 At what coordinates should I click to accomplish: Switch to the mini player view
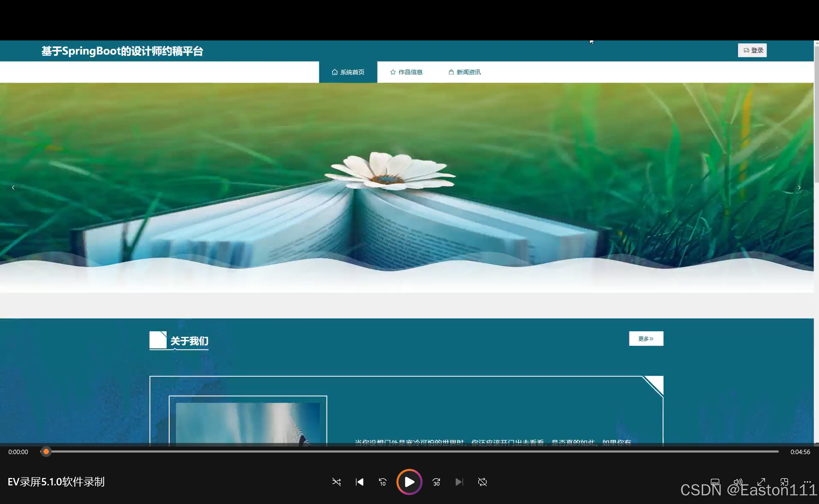[x=784, y=482]
